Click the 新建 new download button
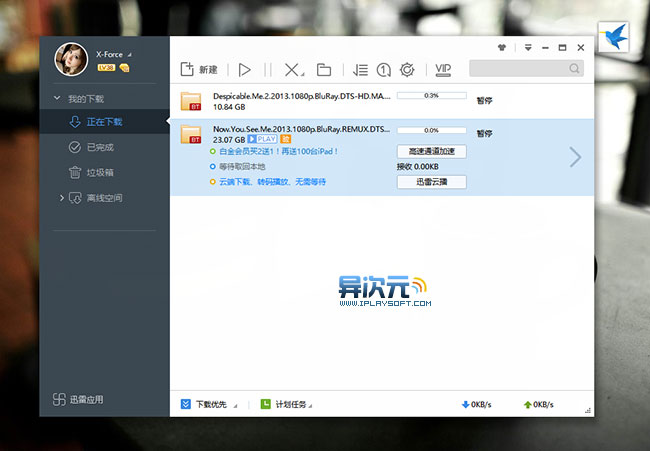 (x=199, y=69)
